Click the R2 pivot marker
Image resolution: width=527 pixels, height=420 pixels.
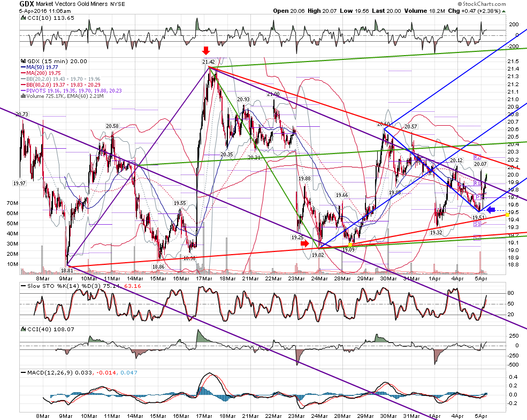coord(477,157)
